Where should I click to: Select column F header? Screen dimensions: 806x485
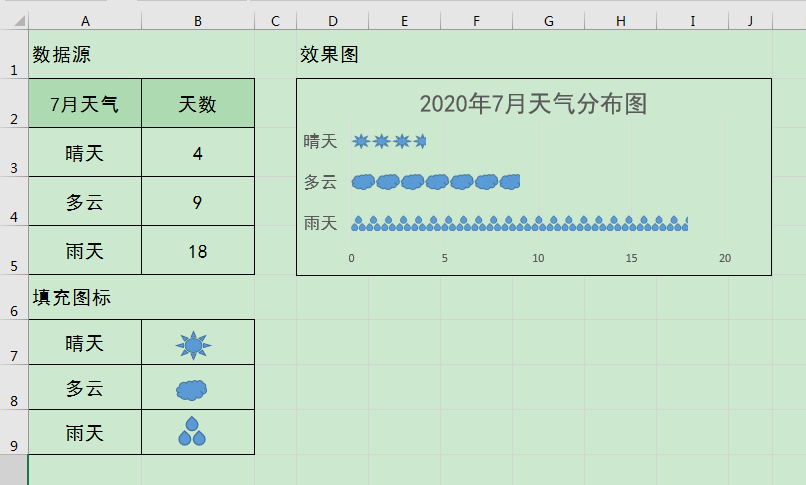coord(477,21)
